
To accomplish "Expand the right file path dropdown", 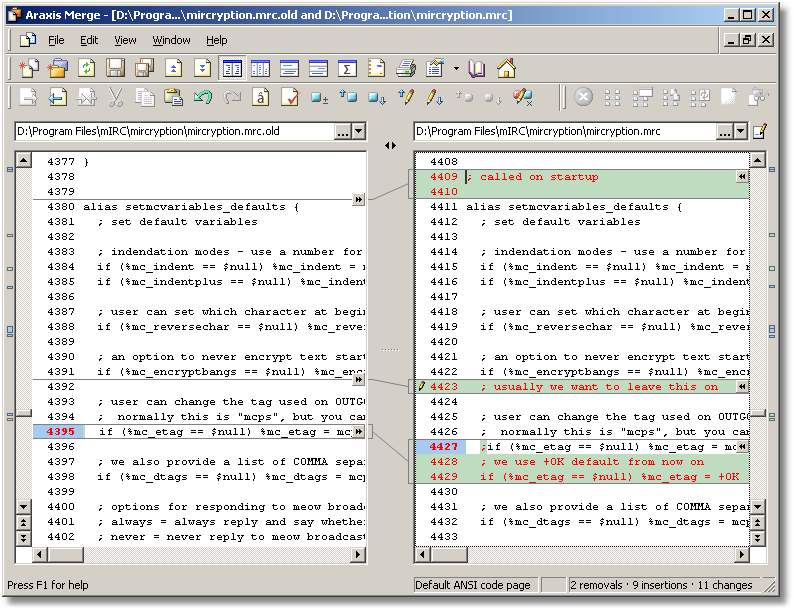I will click(740, 132).
